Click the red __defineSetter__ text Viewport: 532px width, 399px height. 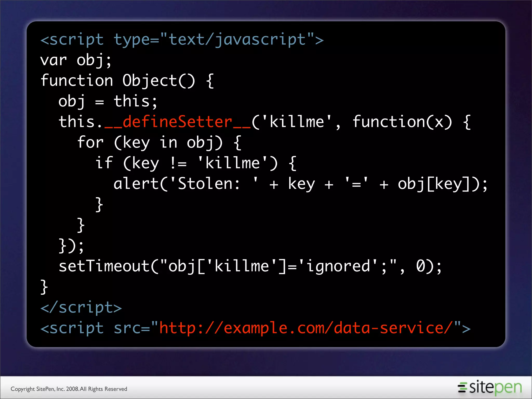point(177,122)
